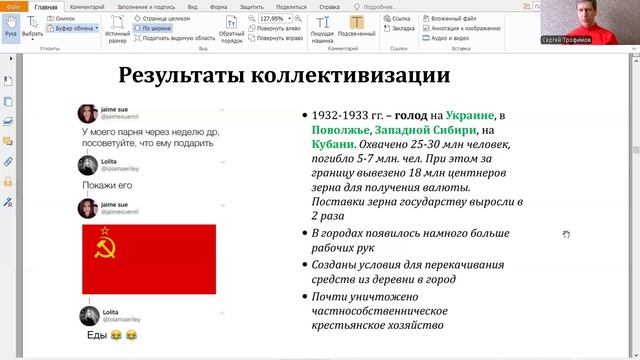Open the Bookmarks side panel icon
The width and height of the screenshot is (640, 360).
8,81
